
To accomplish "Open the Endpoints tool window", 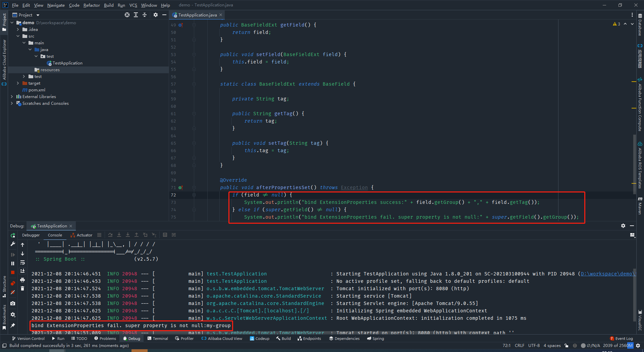I will tap(309, 339).
